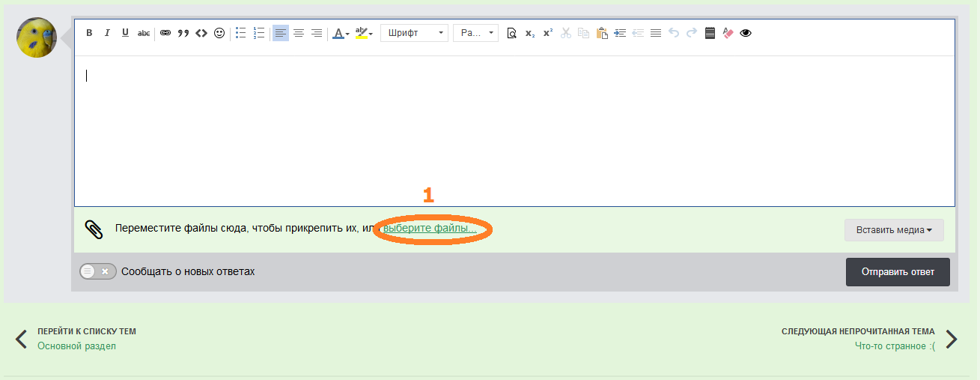Viewport: 980px width, 380px height.
Task: Open the font size dropdown
Action: pyautogui.click(x=475, y=33)
